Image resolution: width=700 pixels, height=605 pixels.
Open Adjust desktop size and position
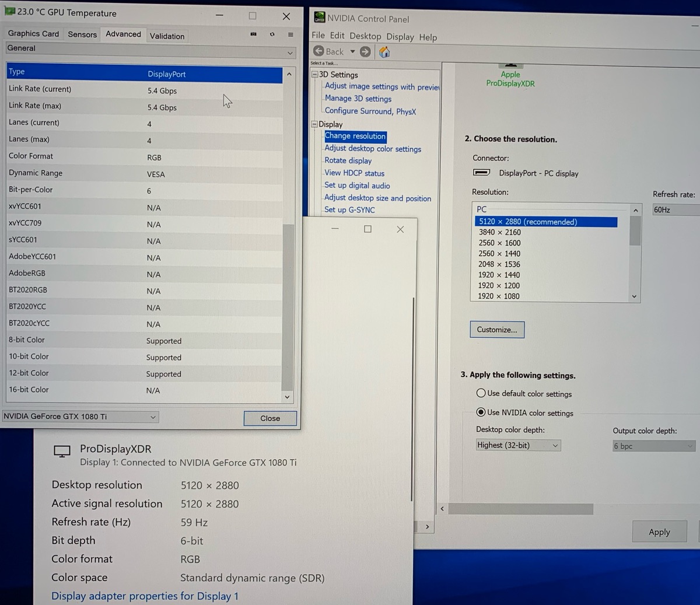[x=378, y=198]
